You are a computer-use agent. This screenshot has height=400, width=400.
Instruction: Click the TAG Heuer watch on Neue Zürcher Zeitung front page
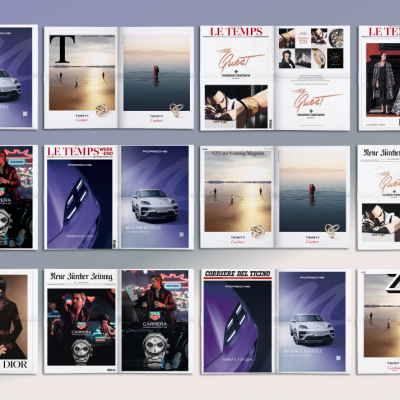(82, 351)
